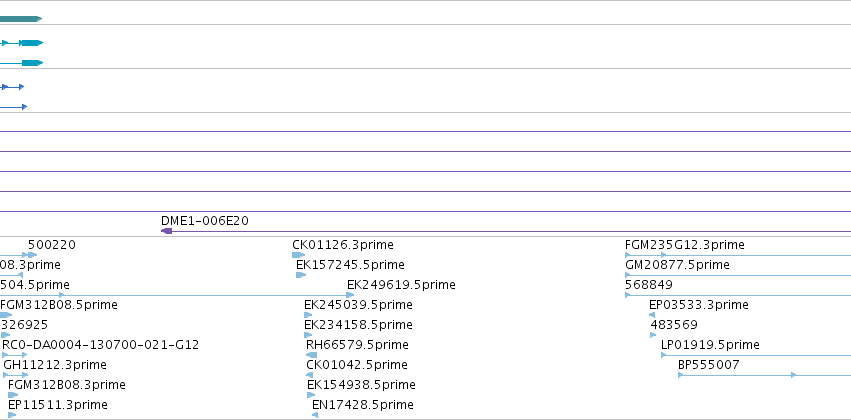Screen dimensions: 851x420
Task: Click the EK154938.5prime label
Action: (x=361, y=385)
